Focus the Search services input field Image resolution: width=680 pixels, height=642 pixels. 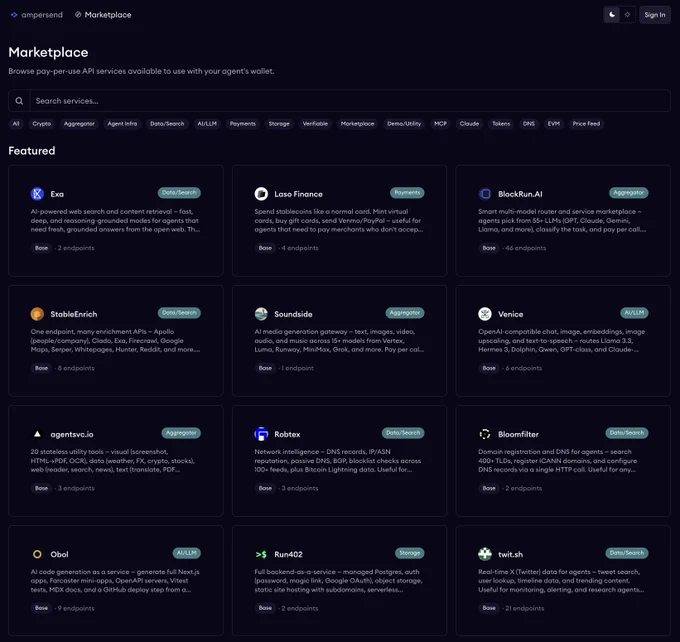click(x=350, y=101)
